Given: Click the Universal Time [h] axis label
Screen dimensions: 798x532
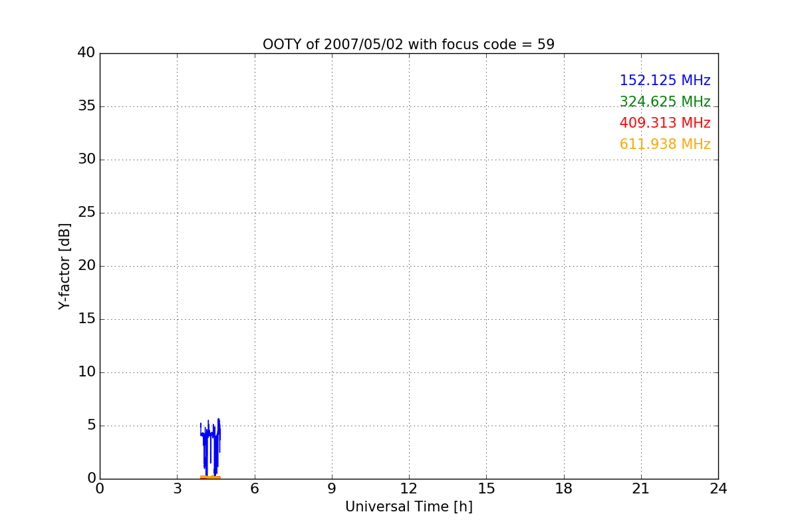Looking at the screenshot, I should click(408, 507).
